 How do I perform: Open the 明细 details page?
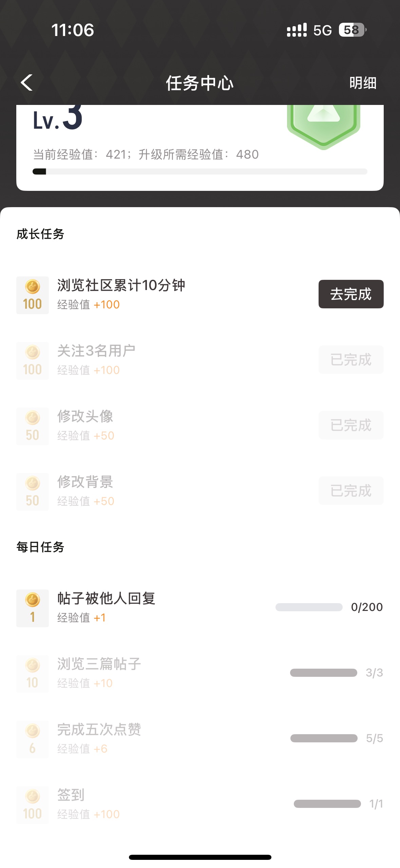pyautogui.click(x=363, y=83)
